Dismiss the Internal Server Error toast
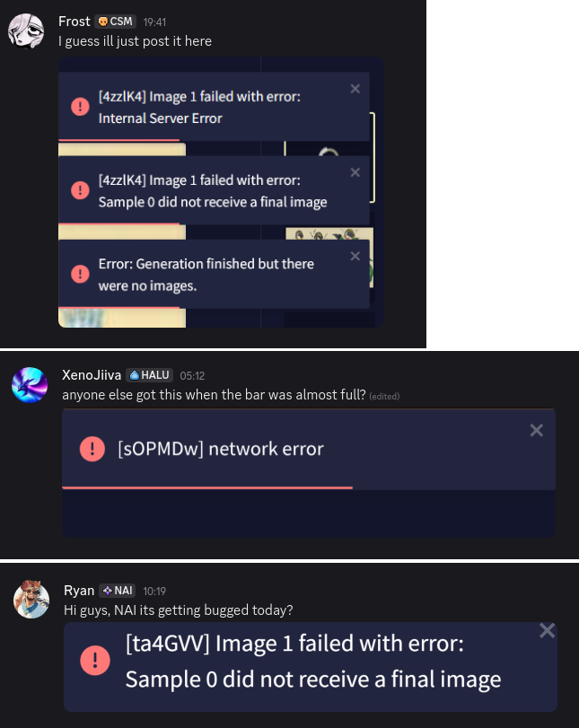579x728 pixels. (x=355, y=89)
